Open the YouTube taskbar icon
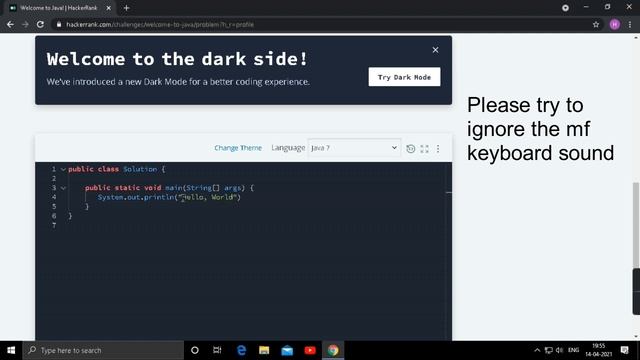 pyautogui.click(x=310, y=350)
